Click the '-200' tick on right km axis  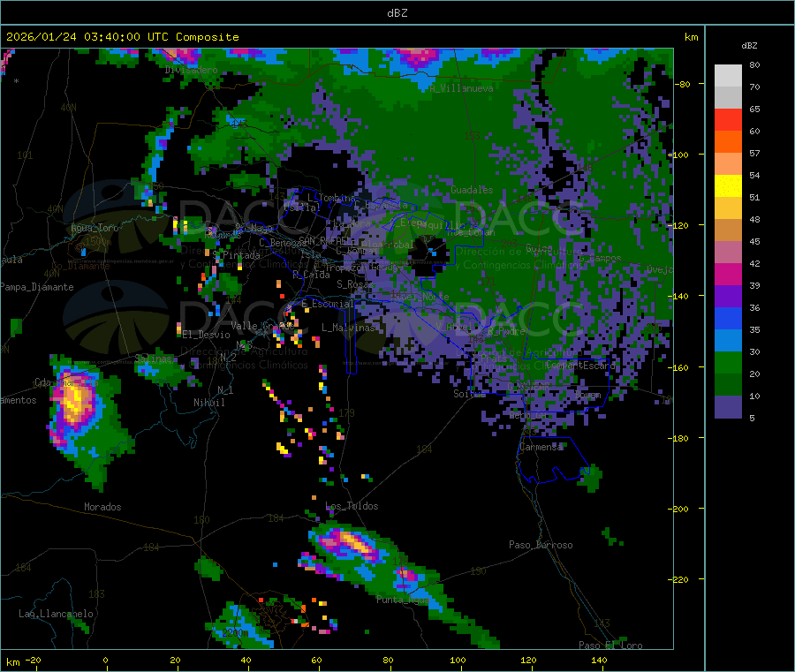[680, 509]
